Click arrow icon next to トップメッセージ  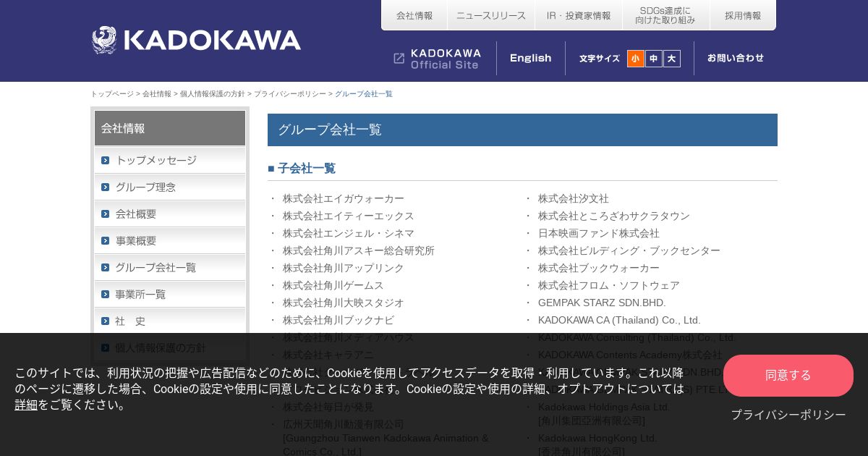click(106, 160)
